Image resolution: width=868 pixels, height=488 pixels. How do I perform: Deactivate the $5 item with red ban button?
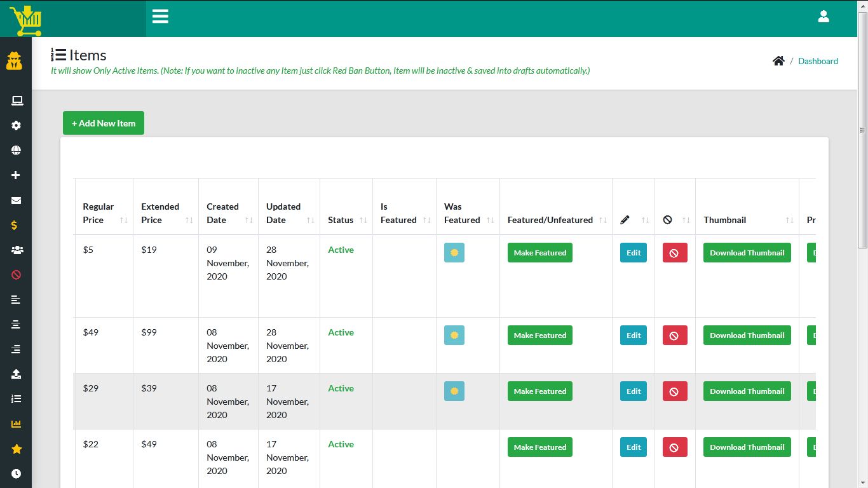(x=674, y=253)
